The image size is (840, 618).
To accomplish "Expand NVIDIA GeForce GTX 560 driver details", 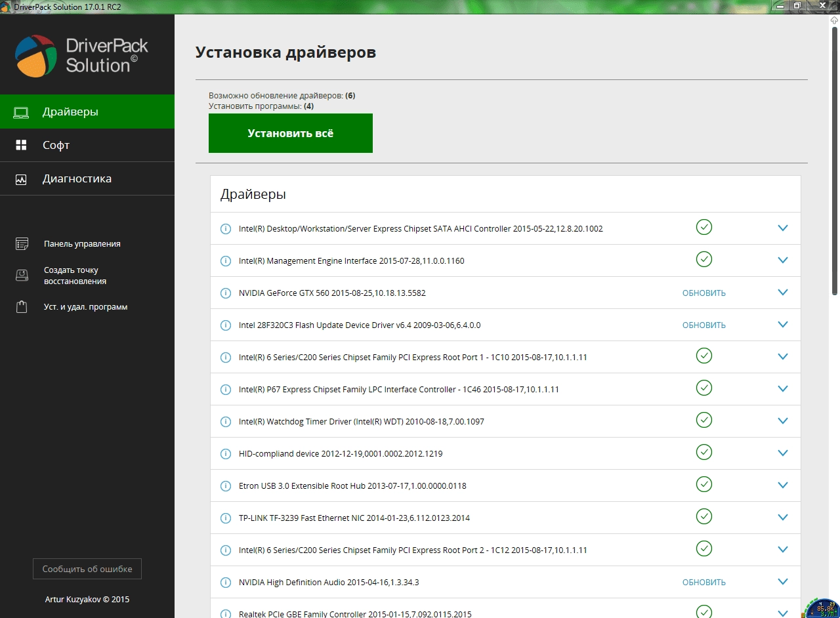I will point(782,293).
